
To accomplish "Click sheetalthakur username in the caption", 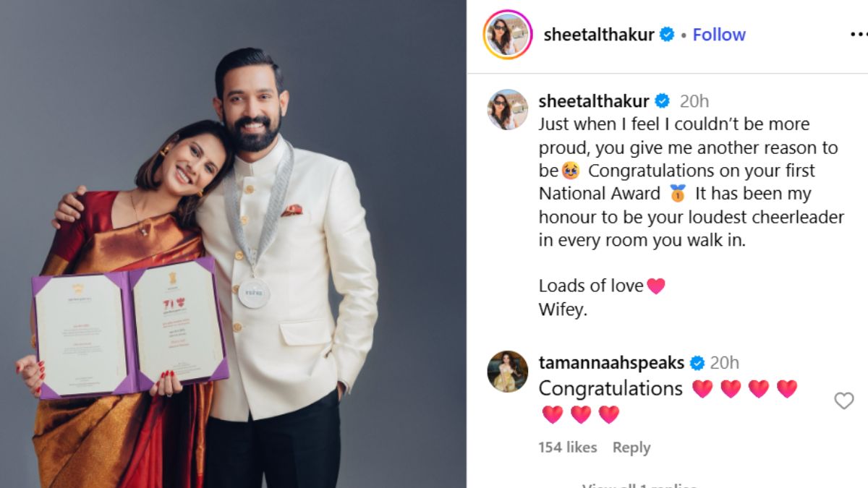I will click(594, 101).
